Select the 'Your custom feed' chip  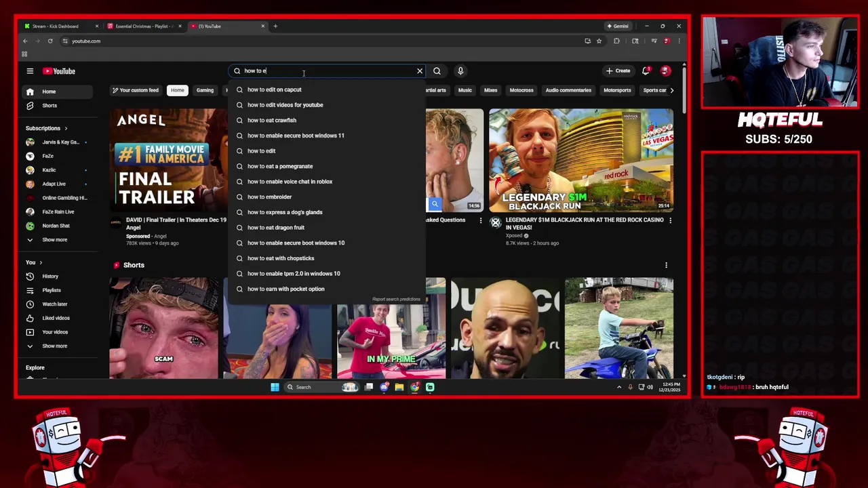(136, 90)
